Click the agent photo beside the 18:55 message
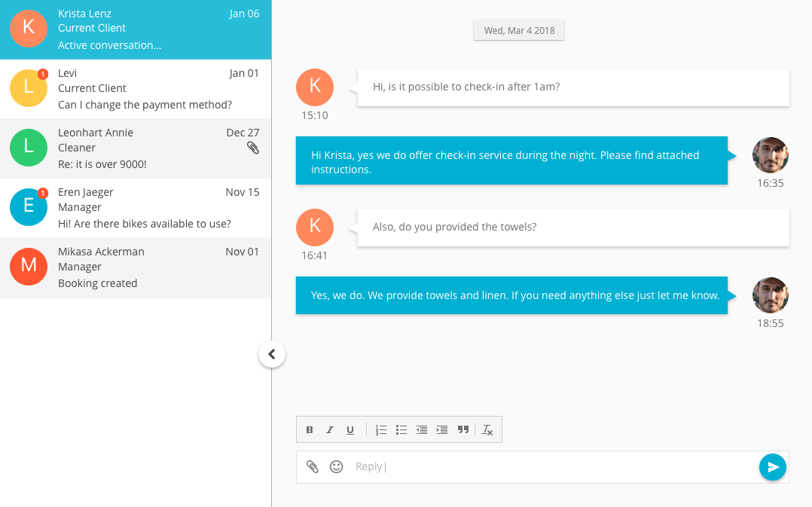 pos(770,295)
